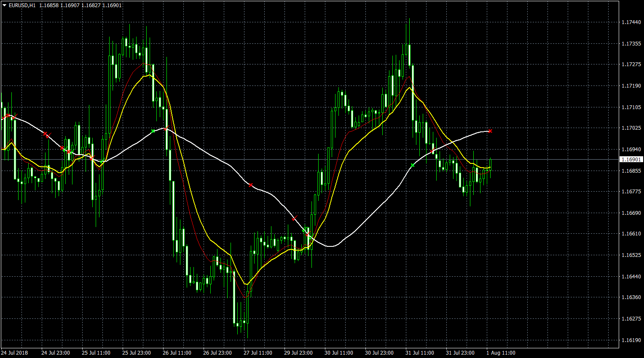Select the 31 Jul 11:00 time label
The width and height of the screenshot is (644, 358).
click(420, 353)
